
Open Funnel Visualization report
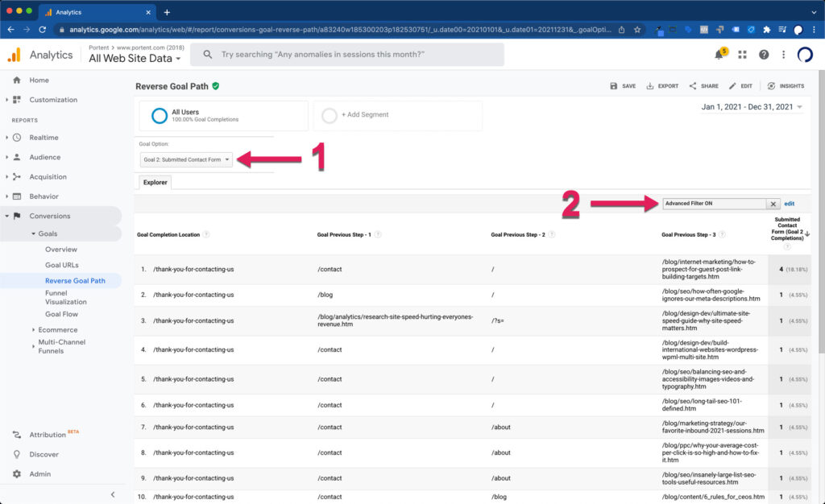pos(66,298)
